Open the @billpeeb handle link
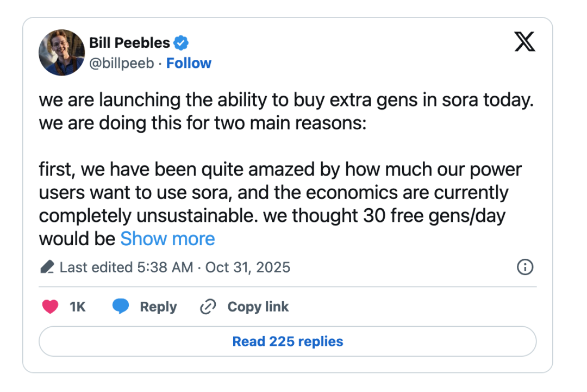 point(121,63)
